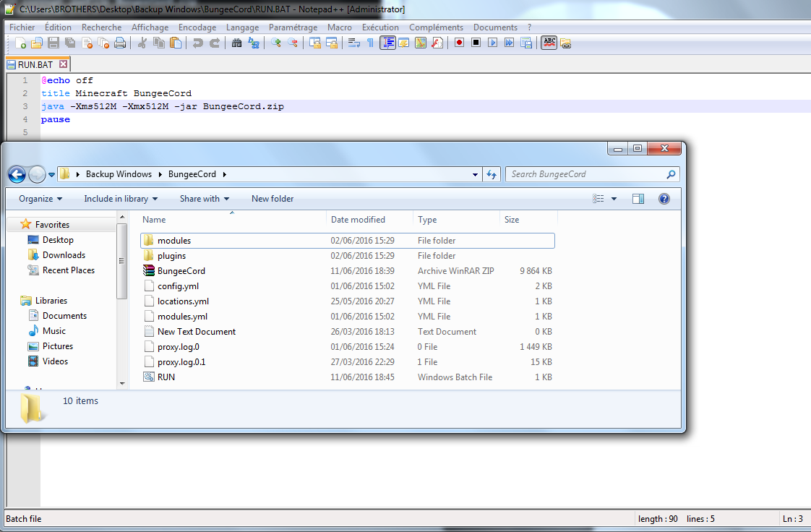
Task: Click Paste clipboard icon in toolbar
Action: [x=176, y=43]
